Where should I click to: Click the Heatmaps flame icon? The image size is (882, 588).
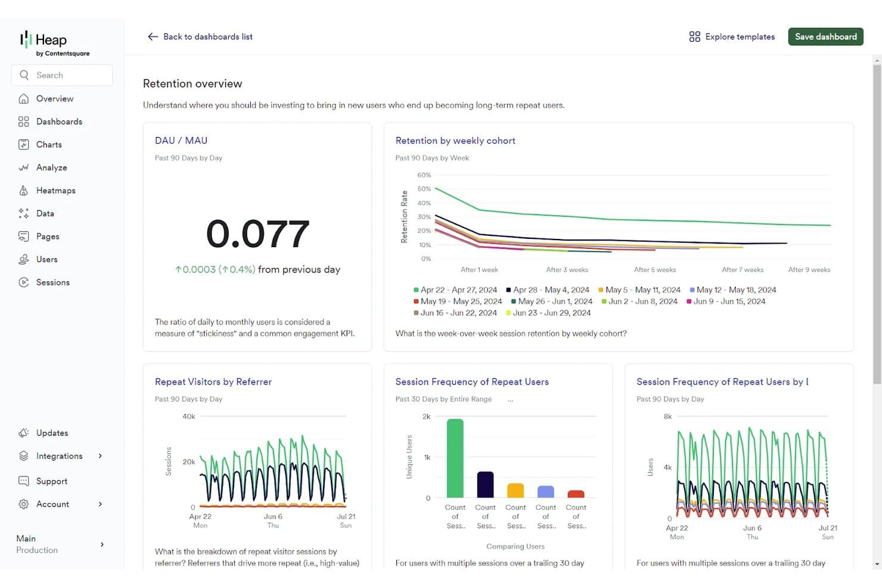tap(24, 191)
